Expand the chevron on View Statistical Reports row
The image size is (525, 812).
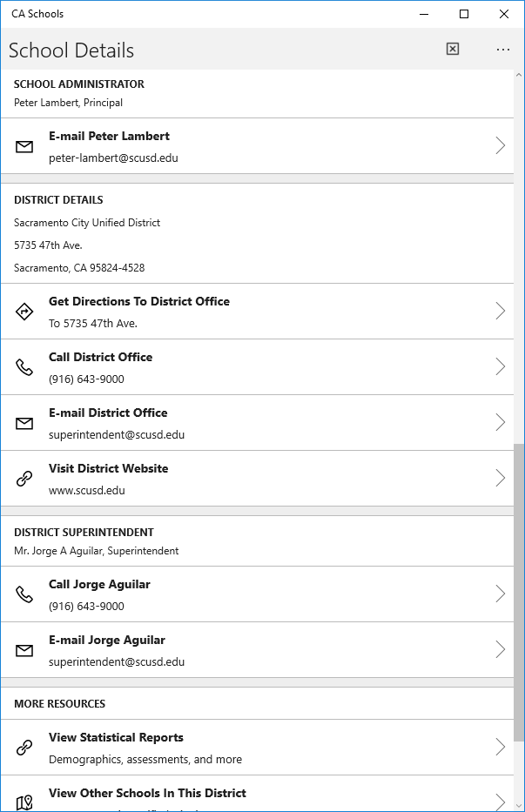pyautogui.click(x=500, y=748)
